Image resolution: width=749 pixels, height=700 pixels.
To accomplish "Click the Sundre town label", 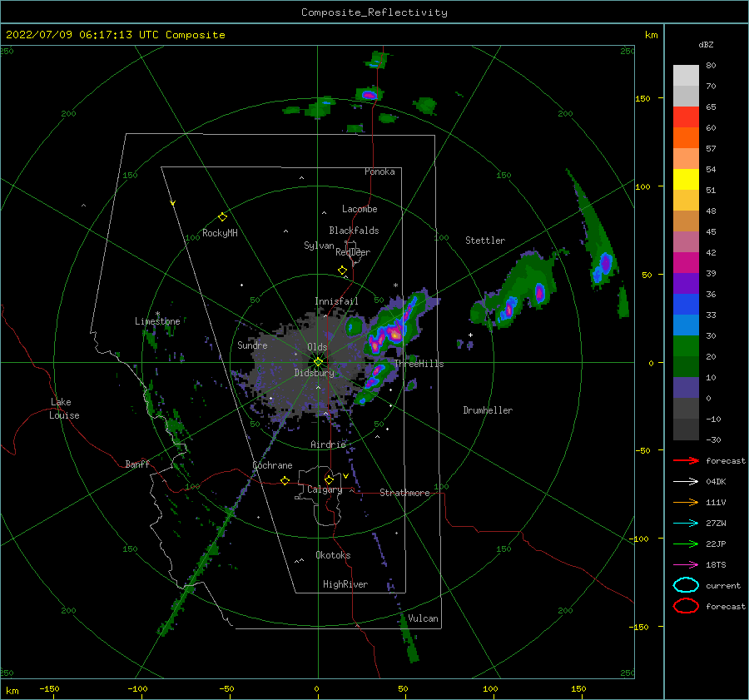I will click(252, 345).
